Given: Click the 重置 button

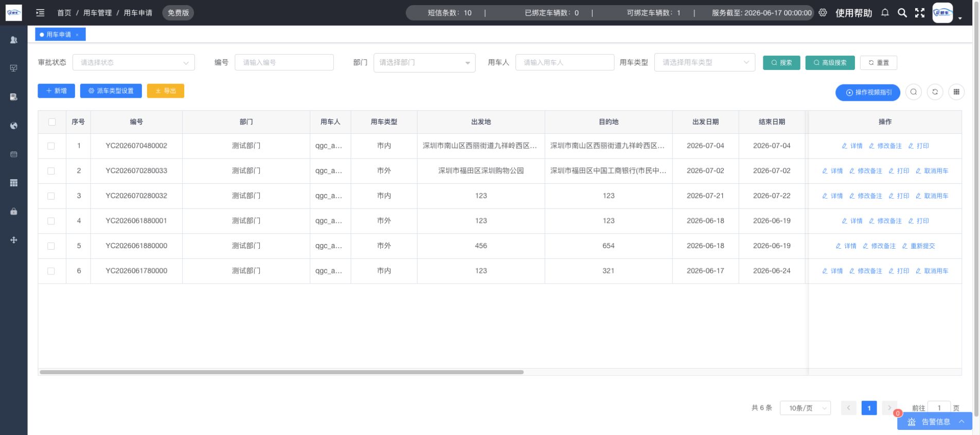Looking at the screenshot, I should pos(879,63).
